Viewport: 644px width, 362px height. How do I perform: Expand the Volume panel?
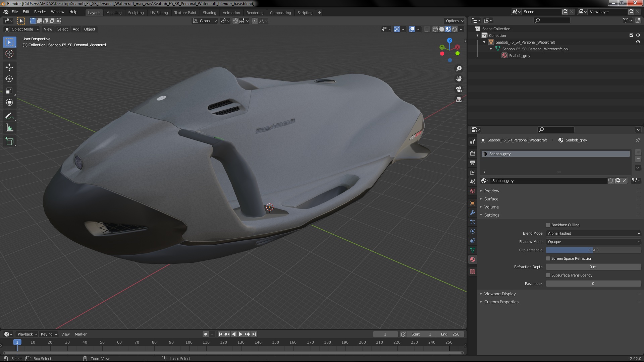pos(491,207)
